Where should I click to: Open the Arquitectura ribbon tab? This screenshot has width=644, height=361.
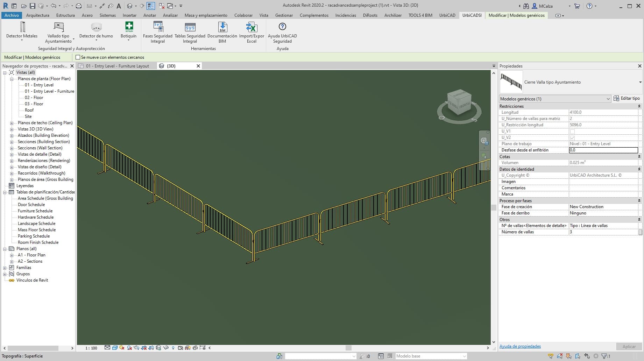point(38,15)
